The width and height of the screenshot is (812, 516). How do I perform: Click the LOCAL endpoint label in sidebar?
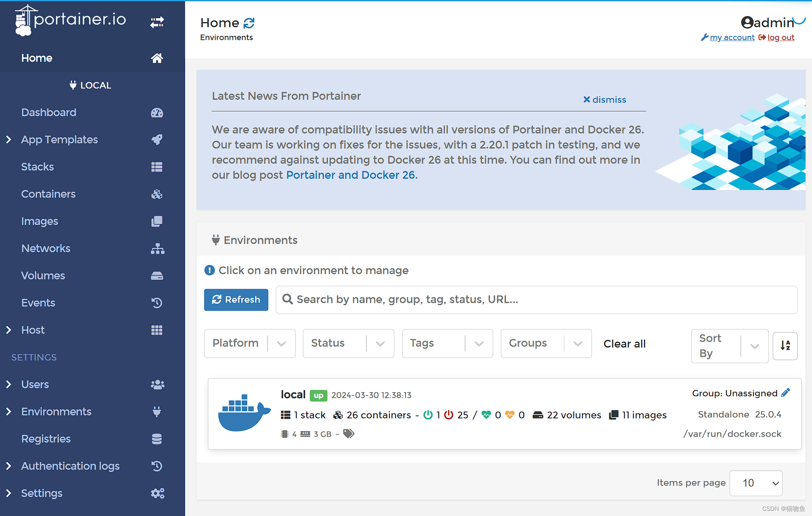[91, 85]
